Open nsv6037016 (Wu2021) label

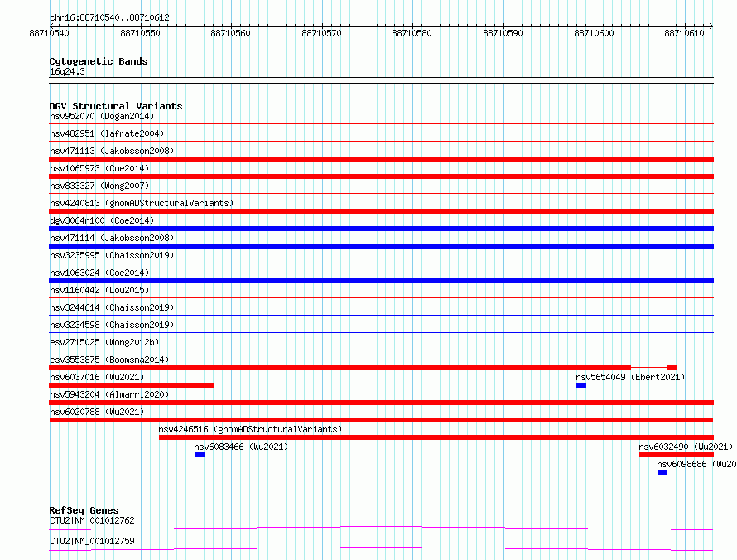[x=97, y=377]
